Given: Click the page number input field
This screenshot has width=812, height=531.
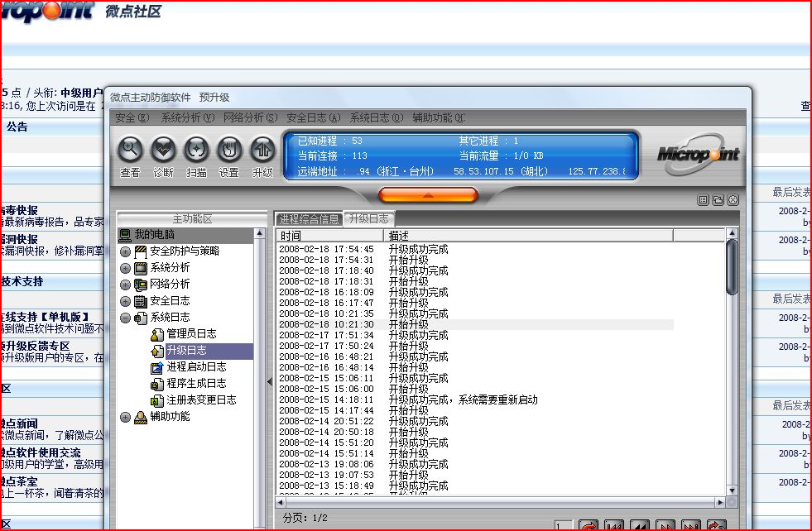Looking at the screenshot, I should [564, 525].
